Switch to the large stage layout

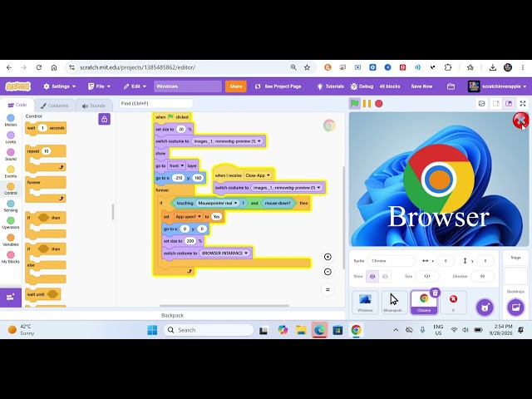click(509, 103)
